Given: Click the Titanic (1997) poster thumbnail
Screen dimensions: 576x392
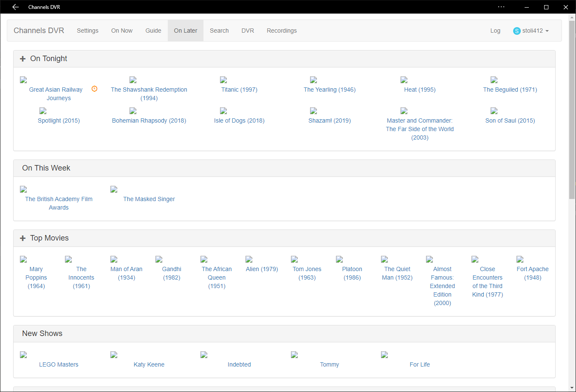Looking at the screenshot, I should 223,80.
